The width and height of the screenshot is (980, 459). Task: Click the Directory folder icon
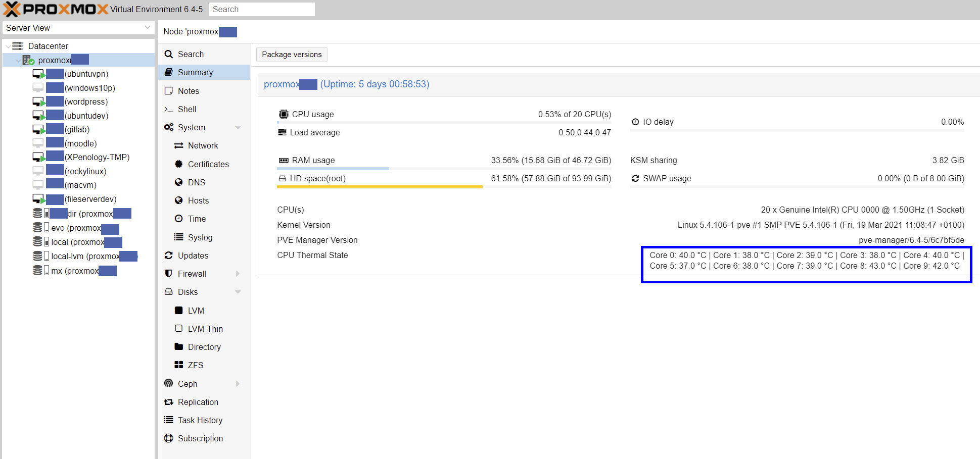[178, 346]
